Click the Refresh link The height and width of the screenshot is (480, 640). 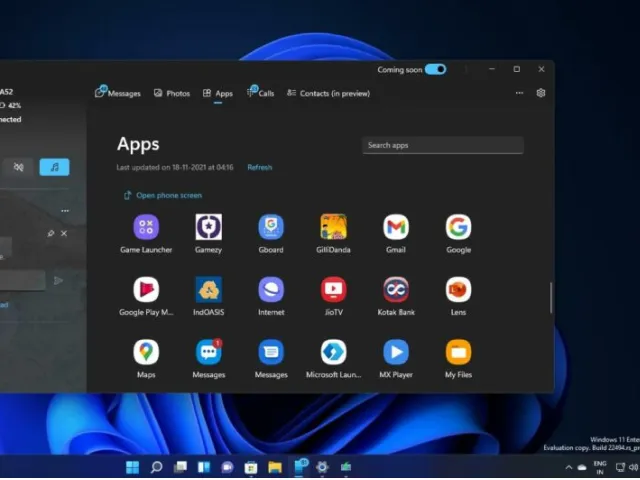pos(260,167)
